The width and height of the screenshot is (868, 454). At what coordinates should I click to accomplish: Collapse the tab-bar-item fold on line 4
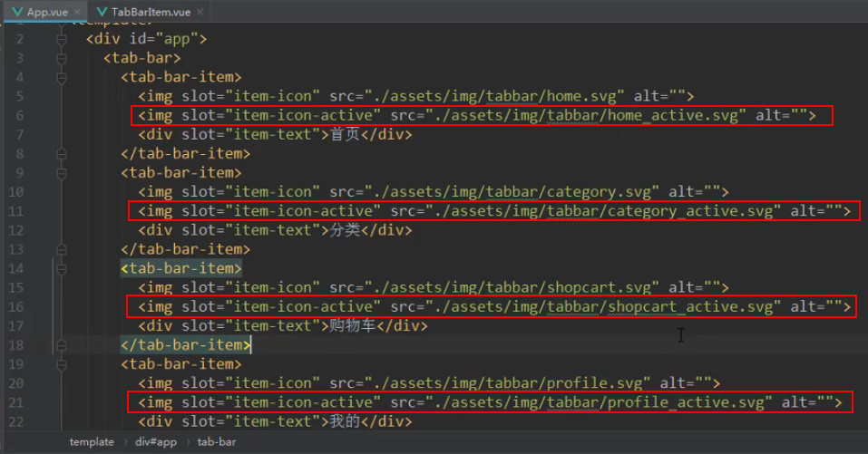62,77
